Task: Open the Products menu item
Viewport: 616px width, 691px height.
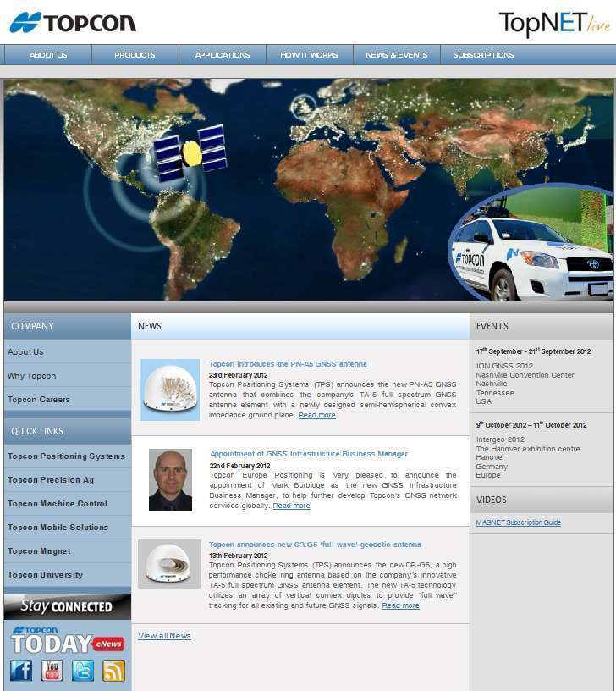Action: point(135,55)
